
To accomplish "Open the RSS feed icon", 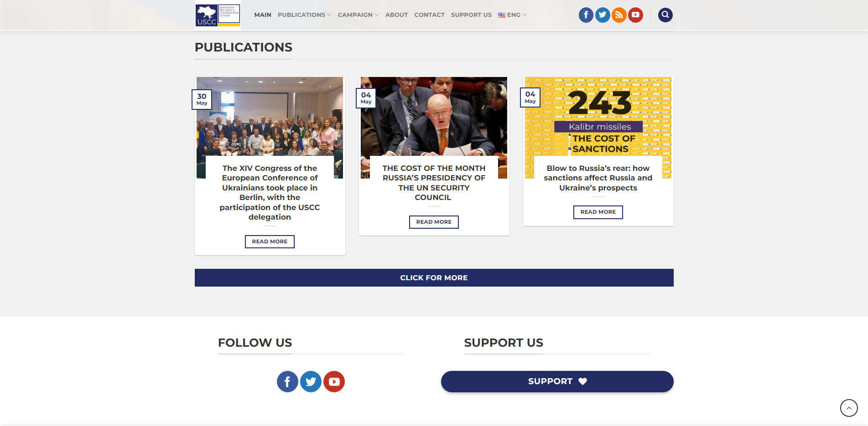I will pos(619,15).
